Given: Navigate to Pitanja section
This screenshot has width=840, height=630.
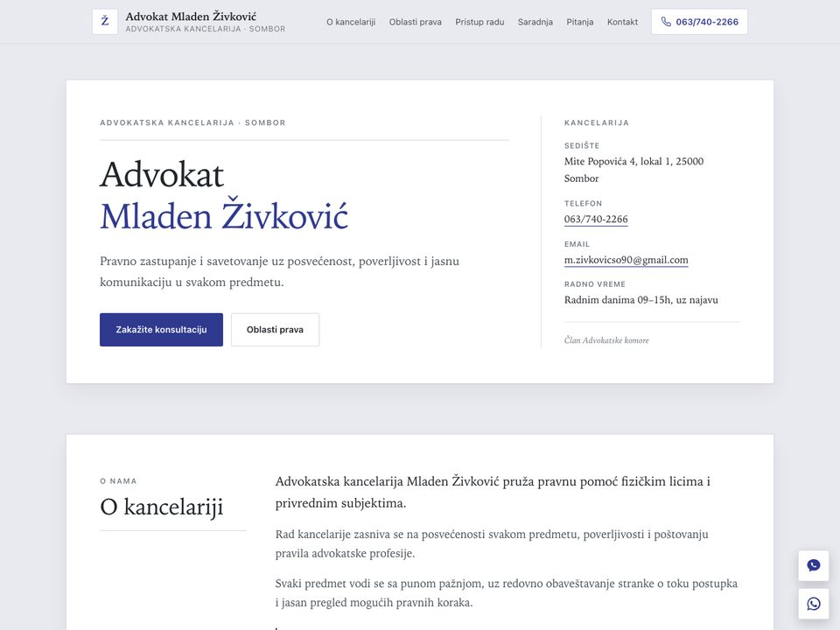Looking at the screenshot, I should coord(579,22).
